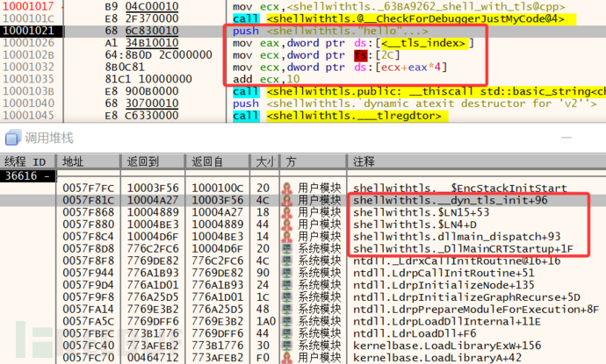Click return-to address 10004A27
The image size is (606, 364).
[153, 200]
